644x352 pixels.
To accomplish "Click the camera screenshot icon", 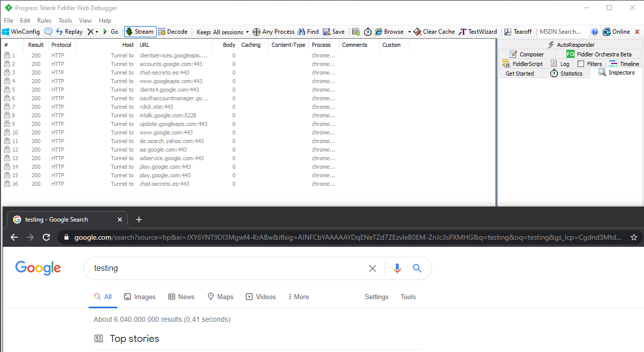I will [356, 32].
